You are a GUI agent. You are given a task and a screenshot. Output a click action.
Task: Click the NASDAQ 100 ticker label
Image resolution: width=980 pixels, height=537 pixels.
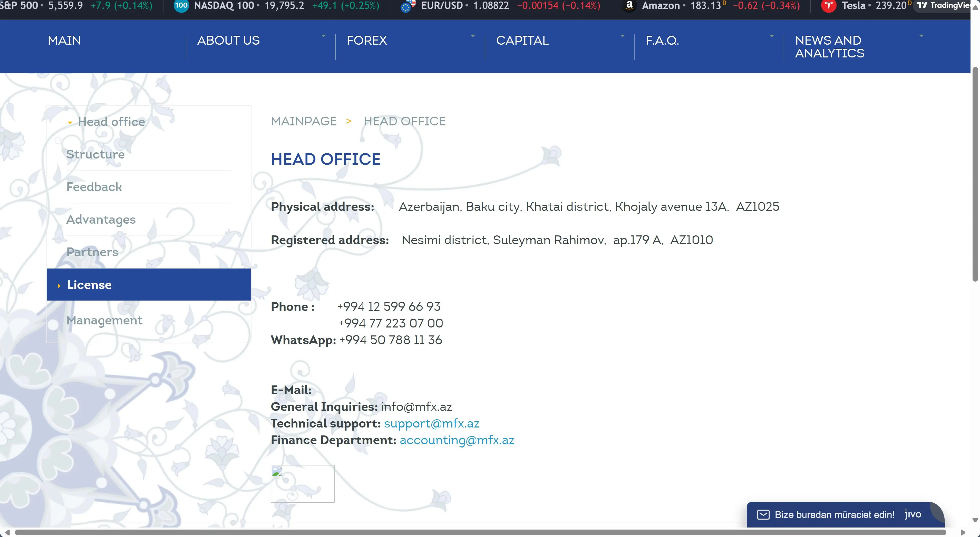[x=224, y=6]
